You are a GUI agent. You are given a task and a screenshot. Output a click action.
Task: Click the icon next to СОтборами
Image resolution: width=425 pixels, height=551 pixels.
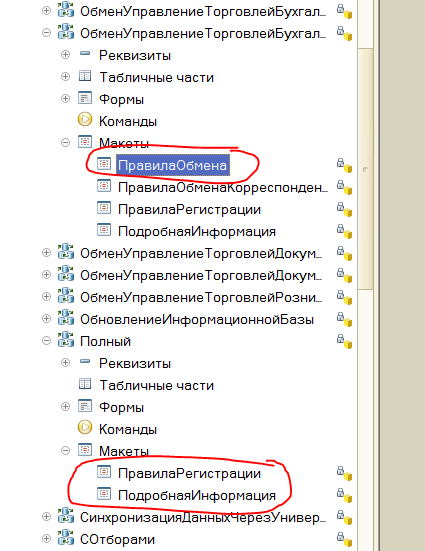66,538
